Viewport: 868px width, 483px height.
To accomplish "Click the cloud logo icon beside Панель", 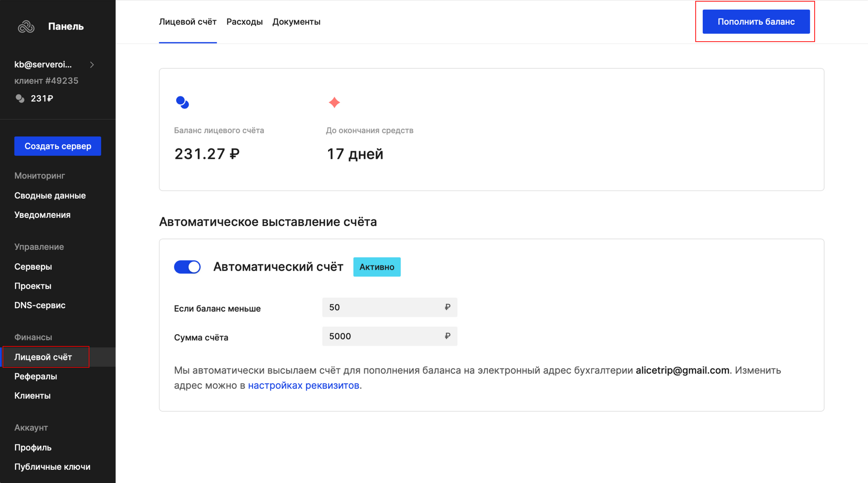I will tap(26, 27).
